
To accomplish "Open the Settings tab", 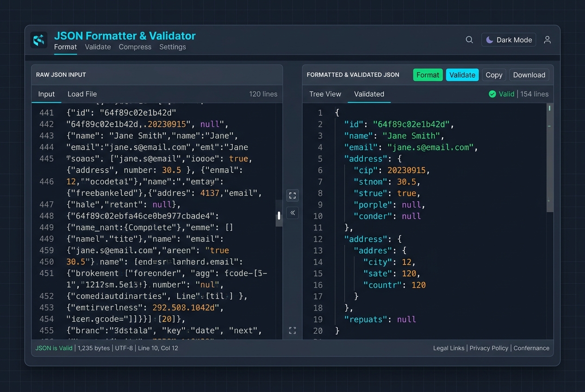I will (x=173, y=47).
